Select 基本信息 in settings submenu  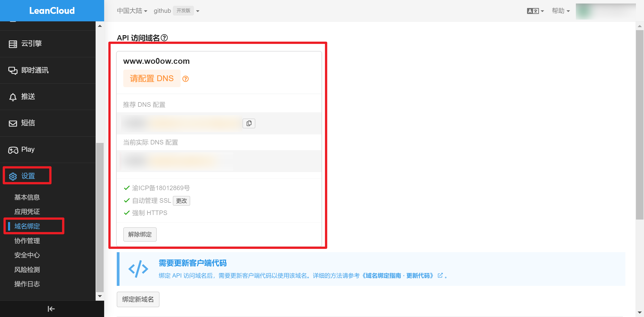[27, 197]
